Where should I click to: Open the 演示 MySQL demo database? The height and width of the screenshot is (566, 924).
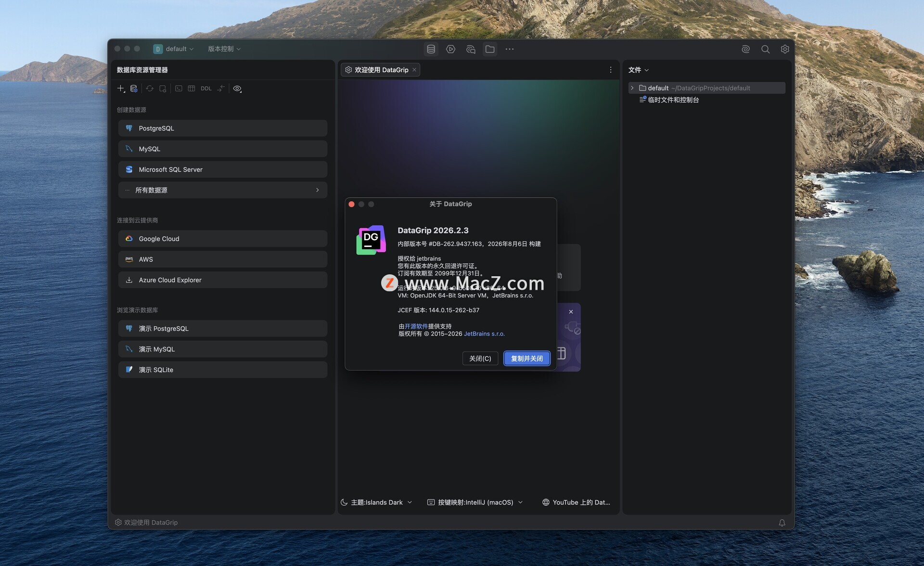tap(223, 349)
